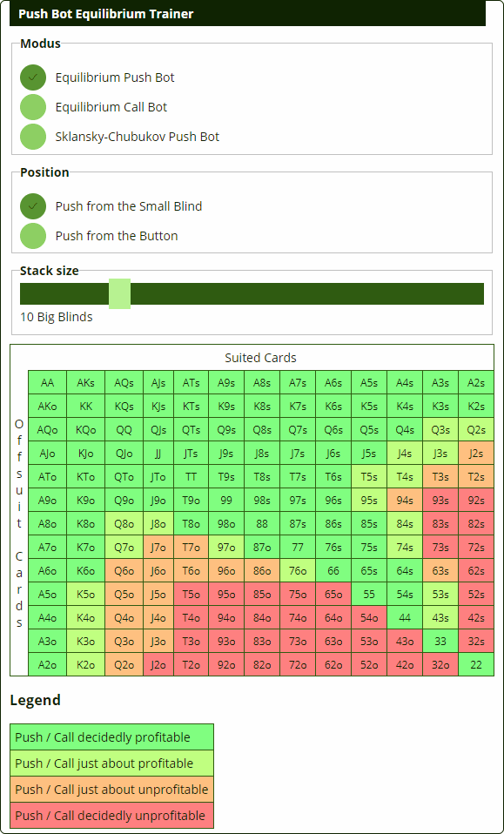Click the A2o hand cell
Screen dimensions: 504x834
click(x=47, y=664)
